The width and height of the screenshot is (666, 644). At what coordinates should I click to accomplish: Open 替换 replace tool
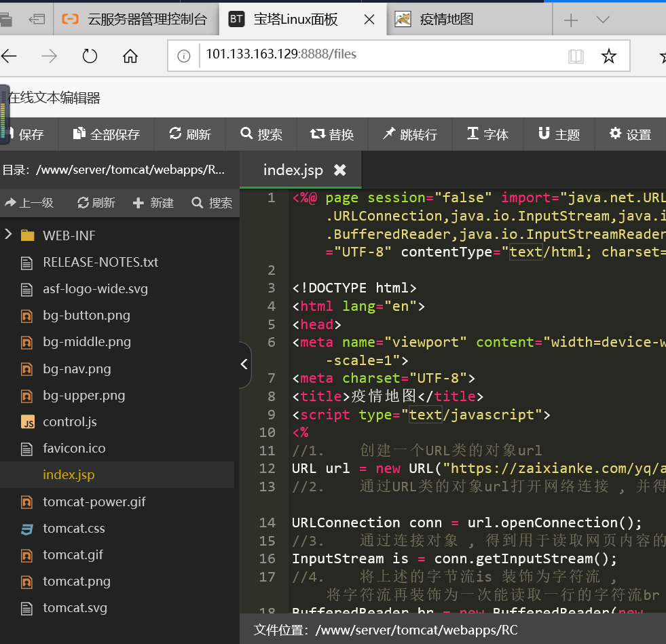point(332,134)
